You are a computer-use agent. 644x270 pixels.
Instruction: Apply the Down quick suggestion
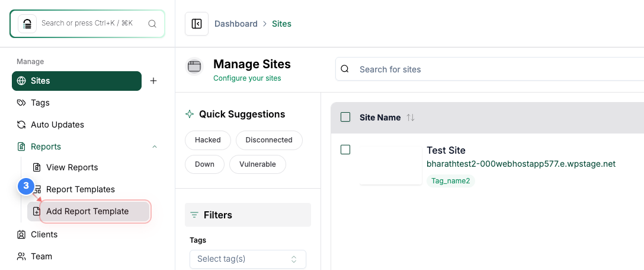(204, 164)
